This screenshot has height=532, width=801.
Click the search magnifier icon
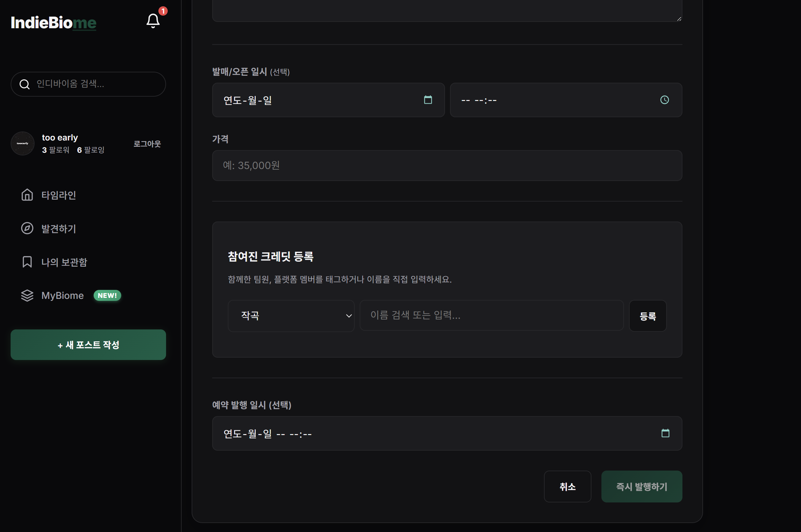coord(25,84)
